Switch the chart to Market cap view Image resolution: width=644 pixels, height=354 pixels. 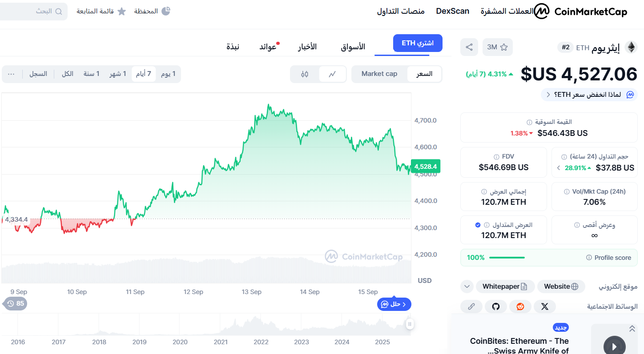(379, 74)
